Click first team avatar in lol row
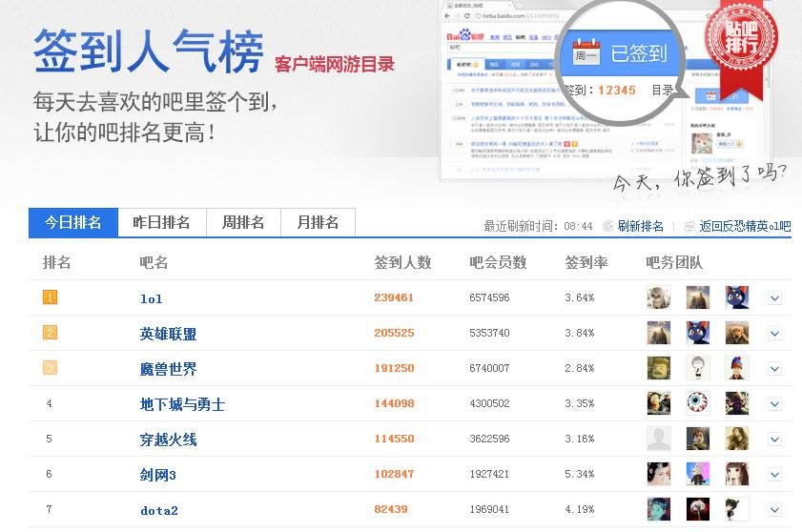Screen dimensions: 802x532 659,297
